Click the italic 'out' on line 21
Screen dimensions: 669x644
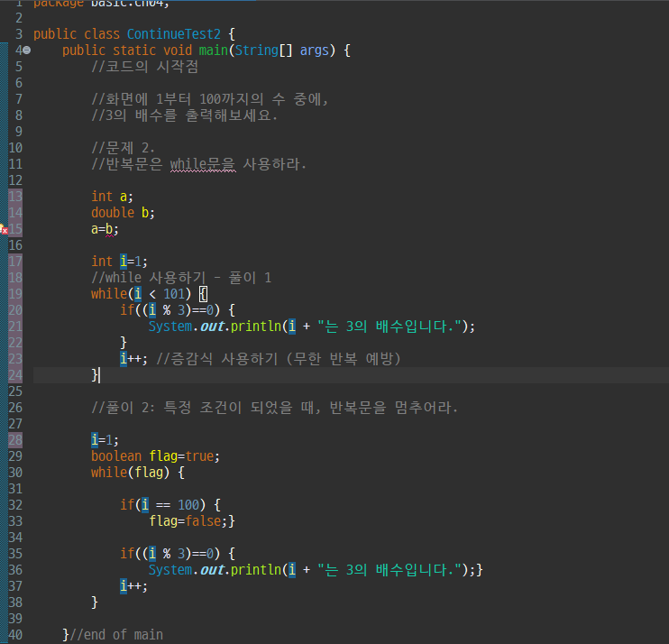click(212, 326)
